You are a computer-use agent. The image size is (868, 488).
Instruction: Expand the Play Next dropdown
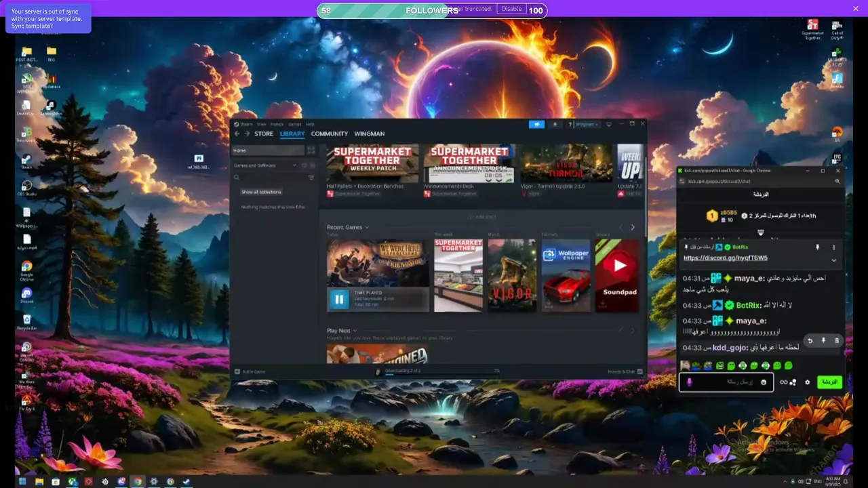coord(355,331)
